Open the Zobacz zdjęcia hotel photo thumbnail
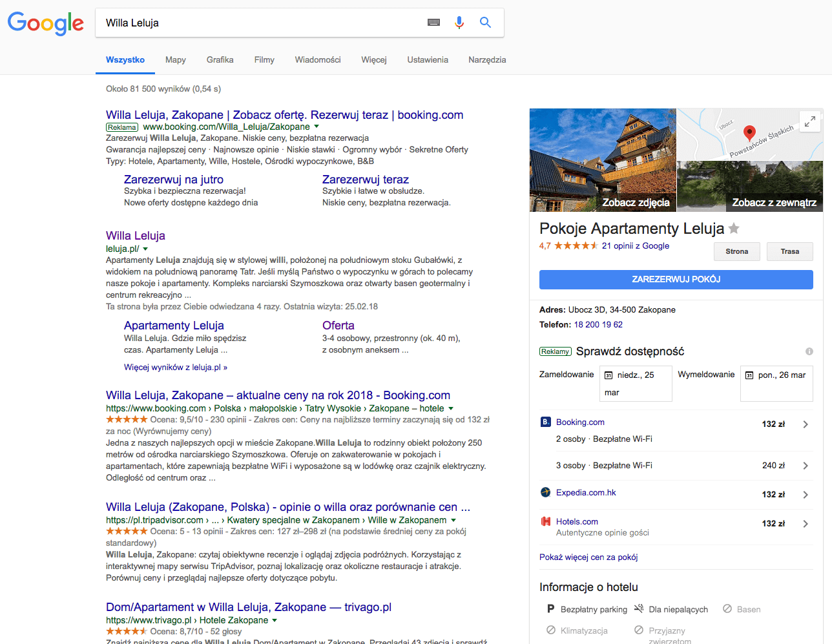The image size is (832, 644). coord(603,160)
